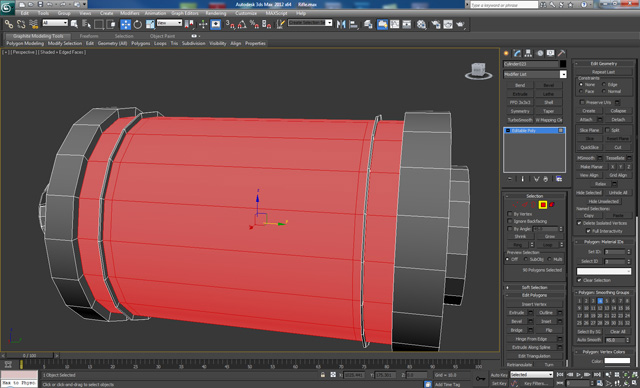Click the Align tool icon

[x=353, y=24]
